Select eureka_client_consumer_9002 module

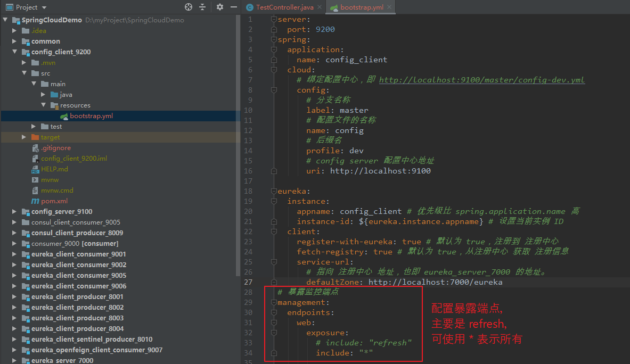click(x=79, y=265)
